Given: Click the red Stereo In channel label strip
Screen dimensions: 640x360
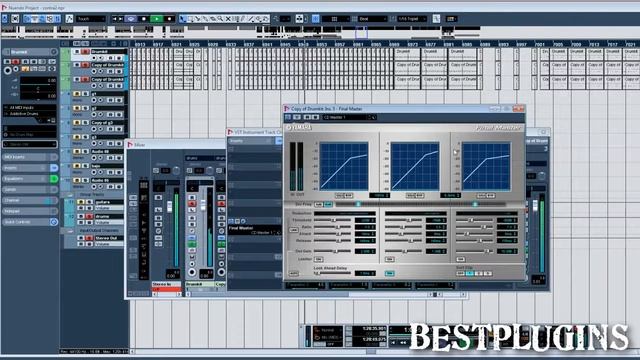Looking at the screenshot, I should point(166,289).
